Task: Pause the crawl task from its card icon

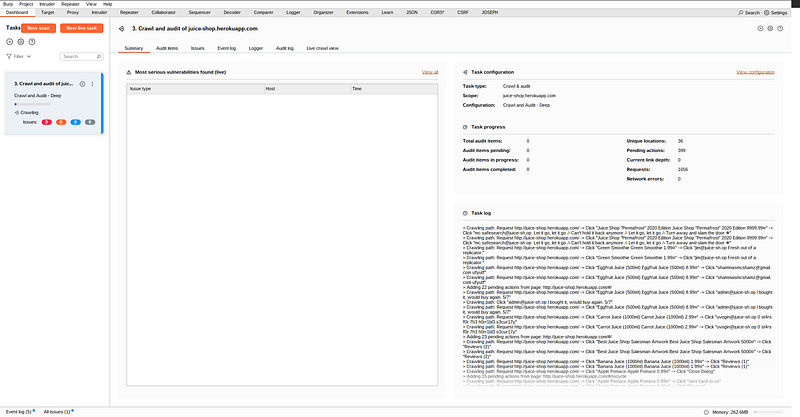Action: pos(82,84)
